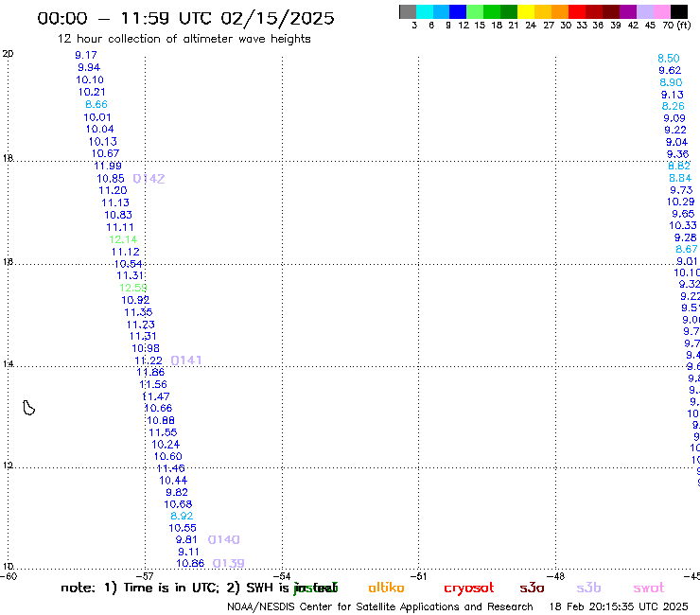
Task: Click the 11.55 wave height value
Action: 163,432
